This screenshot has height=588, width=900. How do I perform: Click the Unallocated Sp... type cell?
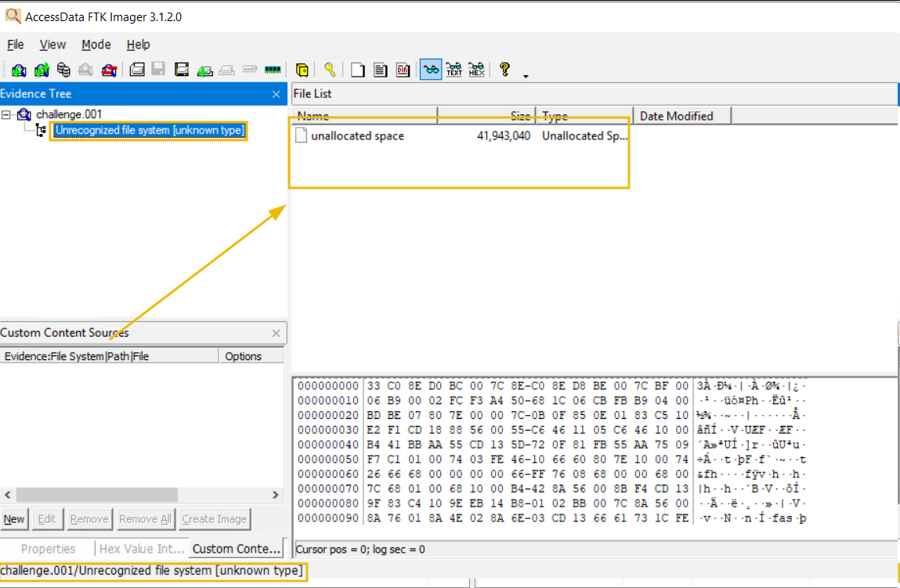[x=585, y=136]
